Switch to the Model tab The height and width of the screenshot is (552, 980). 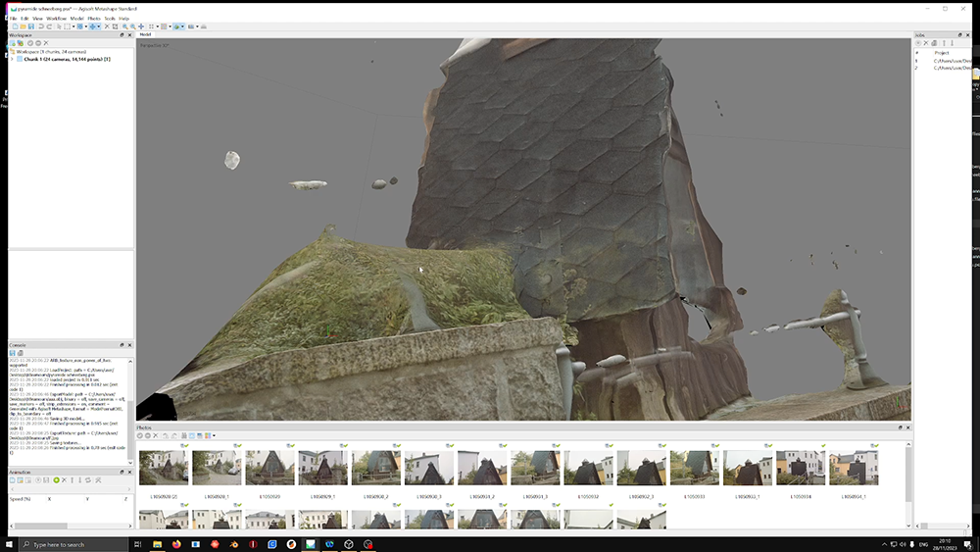pos(146,34)
